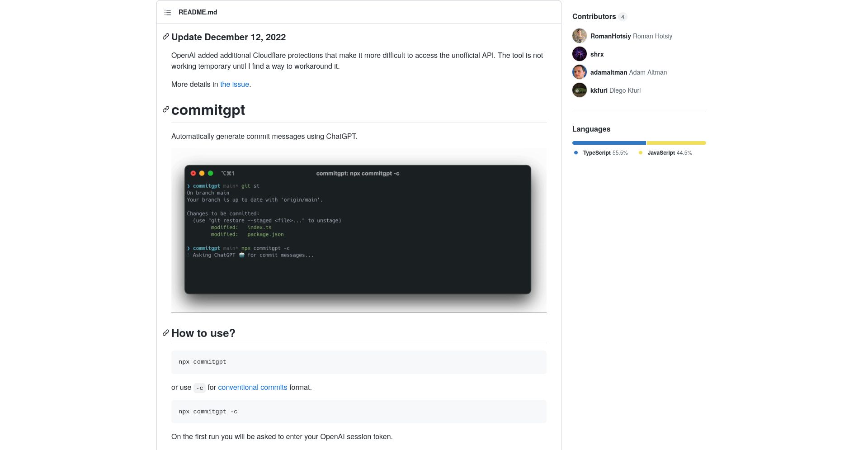Open kkfuri contributor profile name
The width and height of the screenshot is (868, 450).
[x=599, y=90]
